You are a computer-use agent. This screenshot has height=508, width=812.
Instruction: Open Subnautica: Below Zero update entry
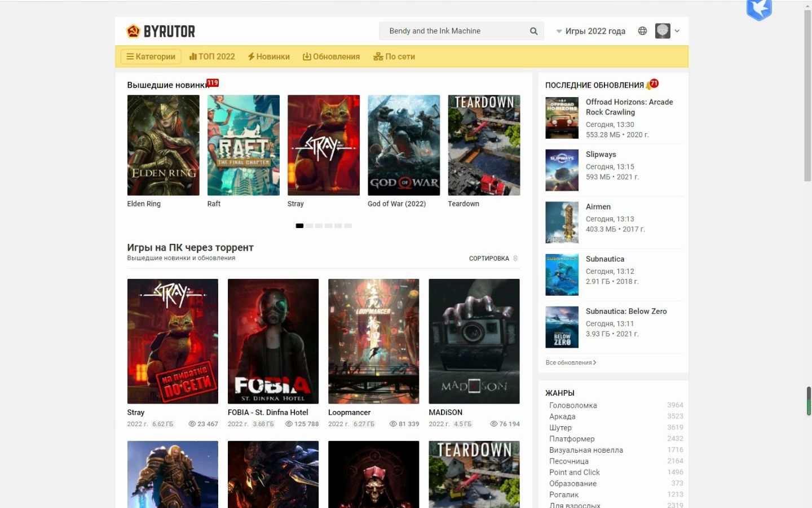(x=626, y=312)
